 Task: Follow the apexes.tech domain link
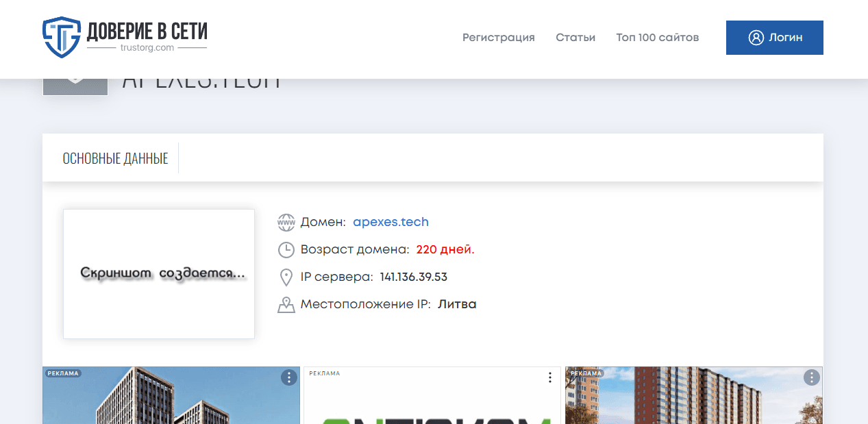pyautogui.click(x=390, y=222)
